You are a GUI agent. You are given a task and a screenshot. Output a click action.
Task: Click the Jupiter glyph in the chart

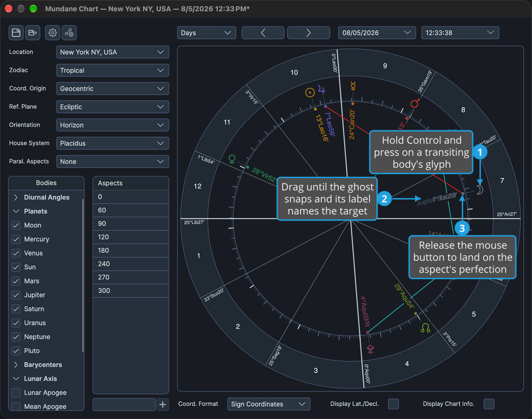coord(322,90)
